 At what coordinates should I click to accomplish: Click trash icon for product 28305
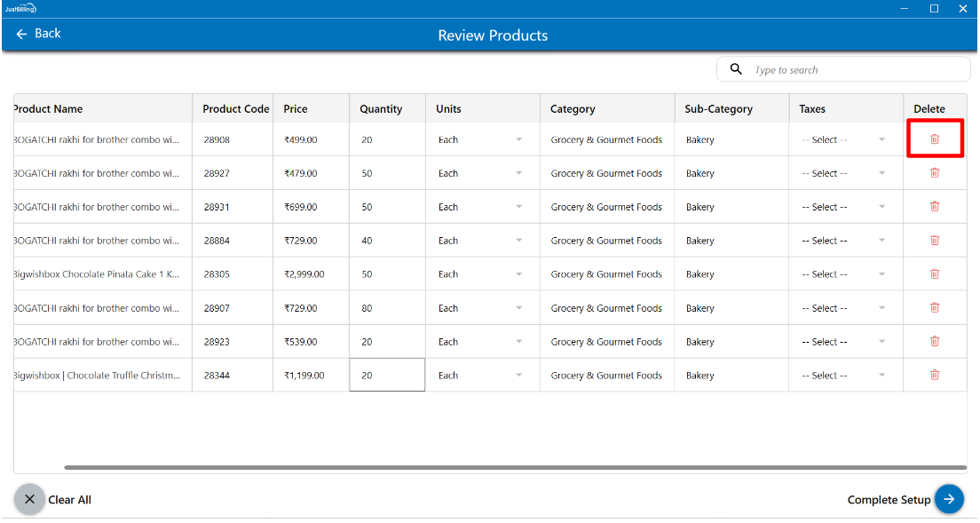[x=934, y=273]
